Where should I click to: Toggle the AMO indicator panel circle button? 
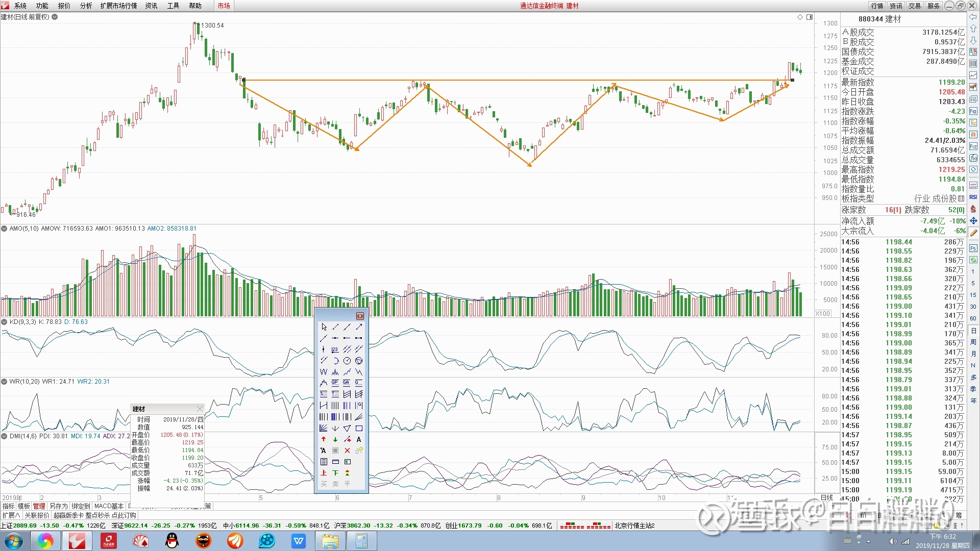click(4, 229)
